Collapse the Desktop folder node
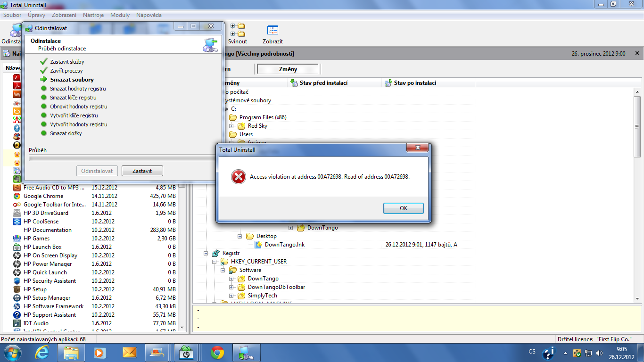Viewport: 644px width, 362px height. (240, 236)
